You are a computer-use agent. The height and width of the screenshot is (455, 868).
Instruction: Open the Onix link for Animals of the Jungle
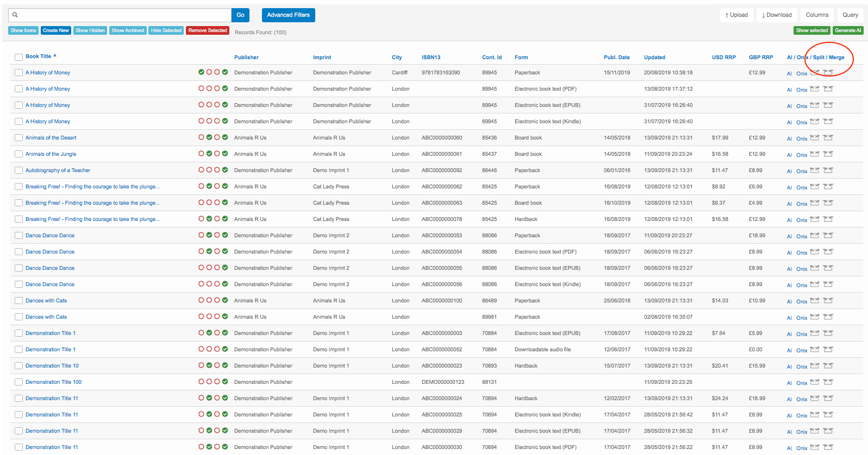(x=802, y=155)
